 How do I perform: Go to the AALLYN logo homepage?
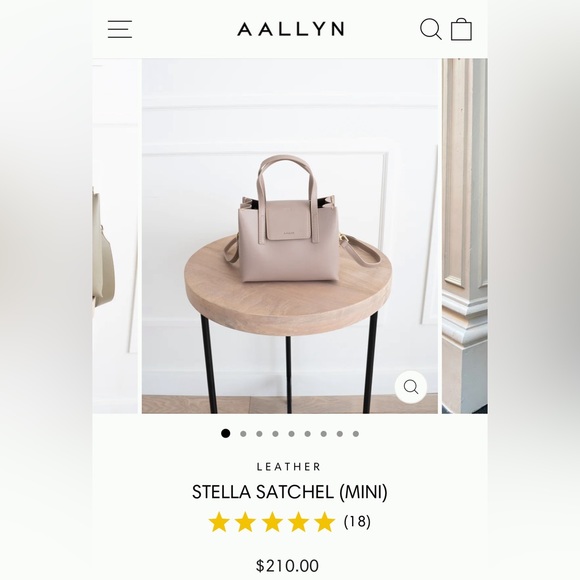pyautogui.click(x=291, y=29)
